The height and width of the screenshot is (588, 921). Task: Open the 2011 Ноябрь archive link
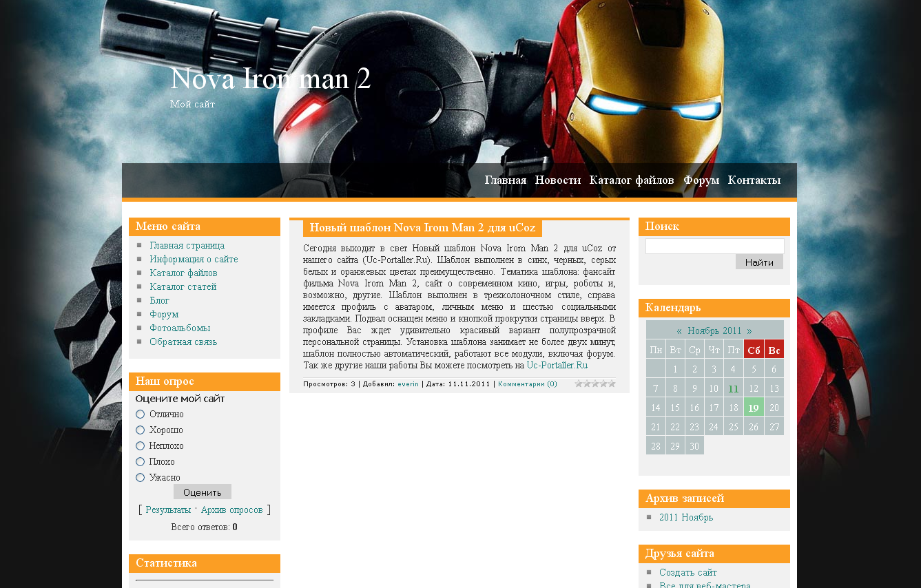coord(686,517)
